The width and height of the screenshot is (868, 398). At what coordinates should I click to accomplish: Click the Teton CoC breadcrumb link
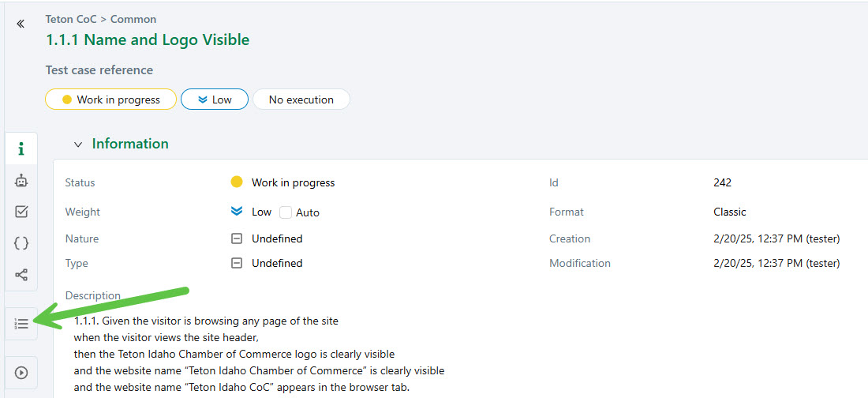(70, 19)
